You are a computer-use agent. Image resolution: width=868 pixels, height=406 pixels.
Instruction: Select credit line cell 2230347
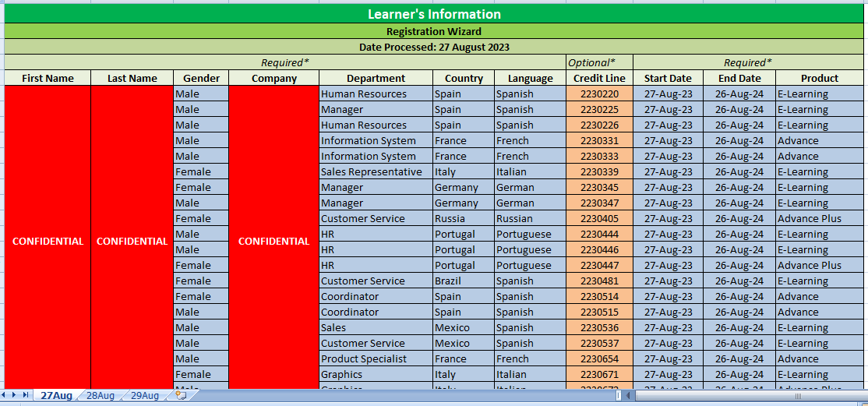pos(599,203)
